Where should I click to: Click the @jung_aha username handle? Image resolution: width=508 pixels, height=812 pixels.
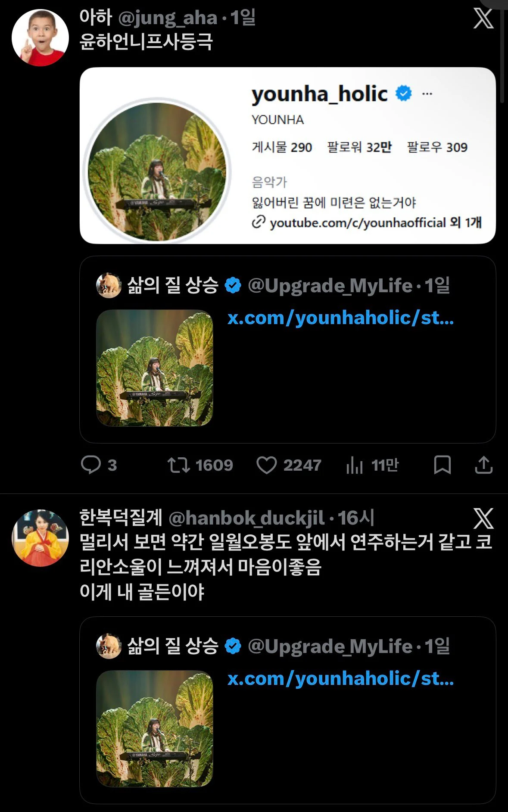pos(168,18)
